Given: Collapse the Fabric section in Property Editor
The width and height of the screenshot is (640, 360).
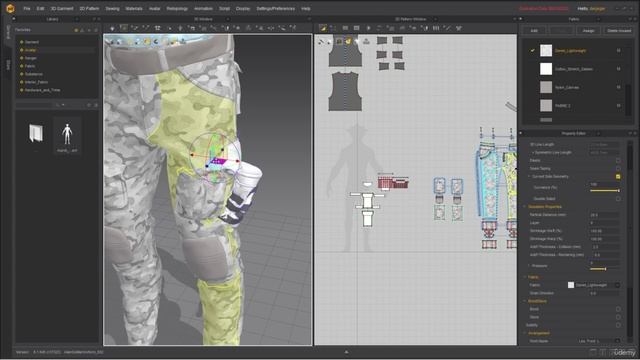Looking at the screenshot, I should click(x=525, y=277).
